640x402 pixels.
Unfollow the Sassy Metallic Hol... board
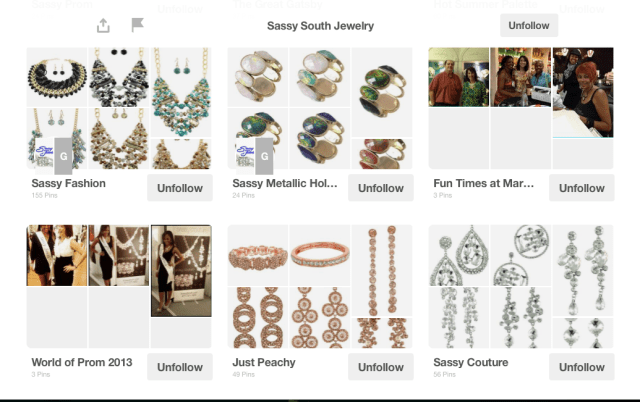pos(381,188)
